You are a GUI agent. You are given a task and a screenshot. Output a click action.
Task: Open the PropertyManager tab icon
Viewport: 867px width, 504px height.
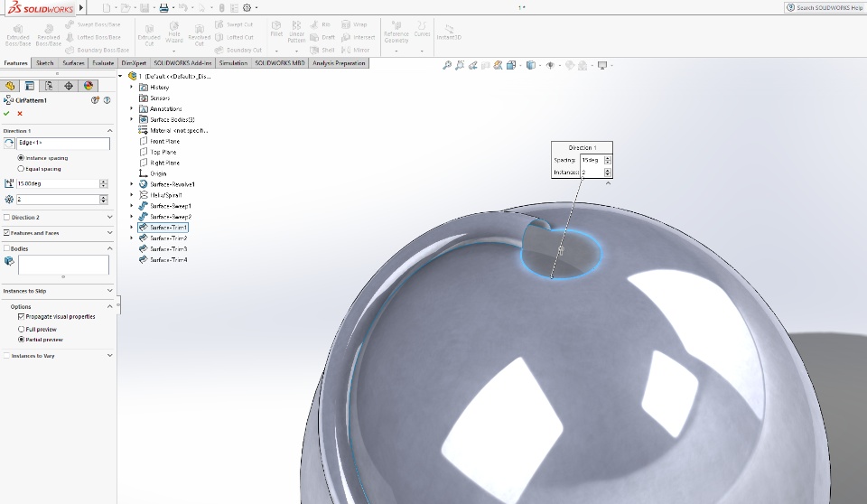pos(29,86)
